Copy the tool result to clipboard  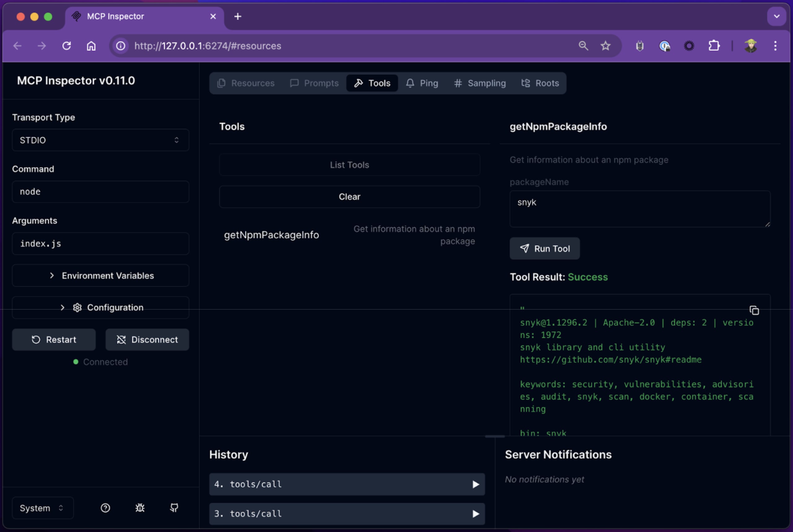tap(754, 310)
